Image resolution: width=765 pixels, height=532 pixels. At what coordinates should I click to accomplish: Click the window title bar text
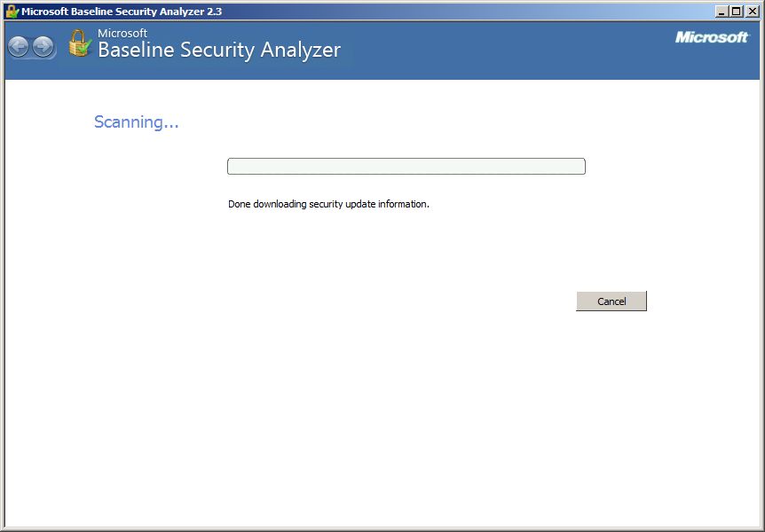pos(122,12)
